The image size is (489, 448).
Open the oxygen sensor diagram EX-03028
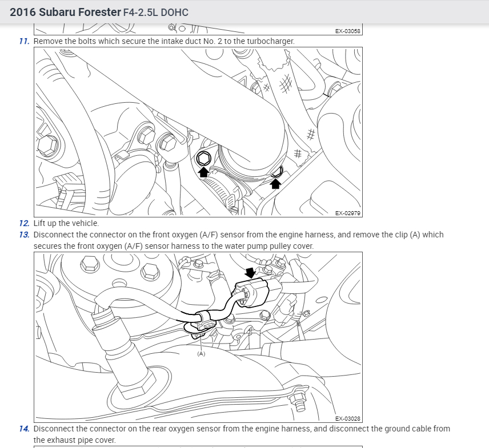pos(198,337)
